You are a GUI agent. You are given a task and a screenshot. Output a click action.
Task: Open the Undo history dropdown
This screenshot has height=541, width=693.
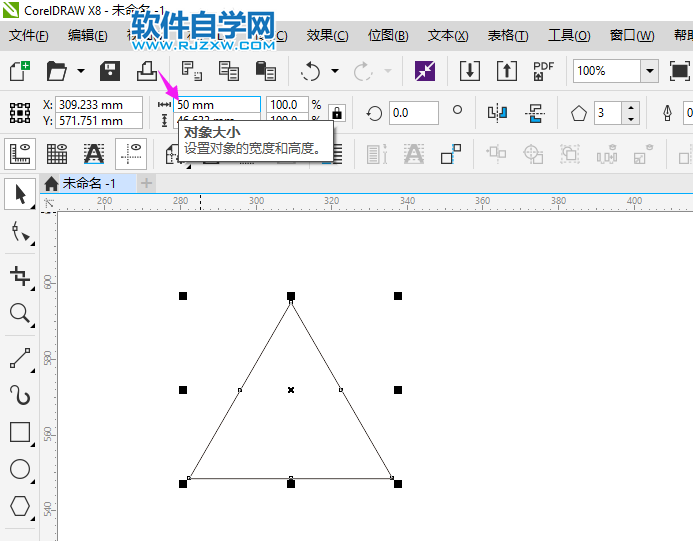tap(335, 71)
